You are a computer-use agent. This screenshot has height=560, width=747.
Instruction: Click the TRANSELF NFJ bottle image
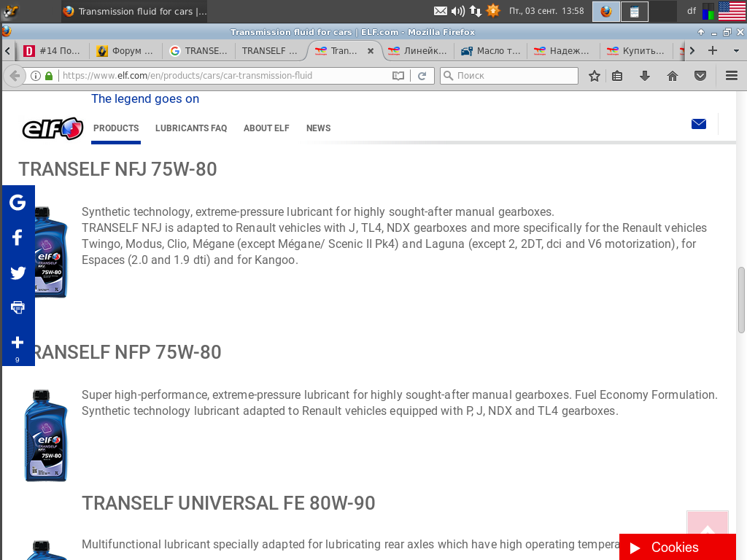tap(50, 252)
